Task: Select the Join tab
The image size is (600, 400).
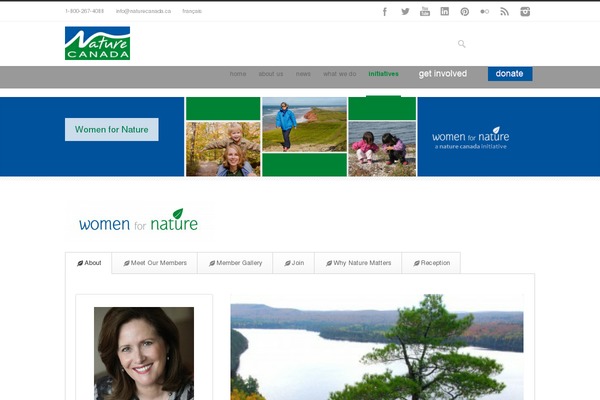Action: 294,263
